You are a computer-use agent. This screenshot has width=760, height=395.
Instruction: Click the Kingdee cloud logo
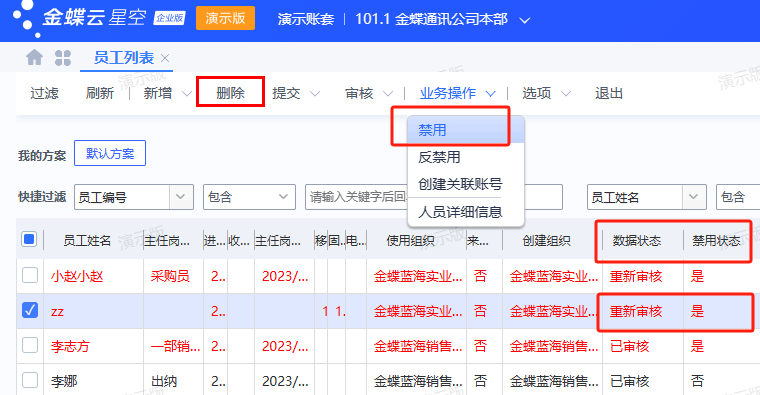pos(99,18)
